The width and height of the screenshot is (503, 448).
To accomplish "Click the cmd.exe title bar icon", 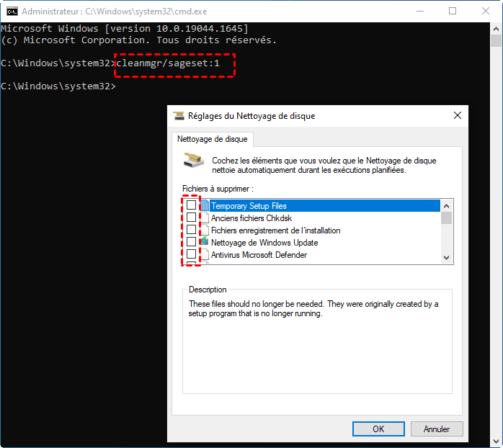I will [x=12, y=12].
